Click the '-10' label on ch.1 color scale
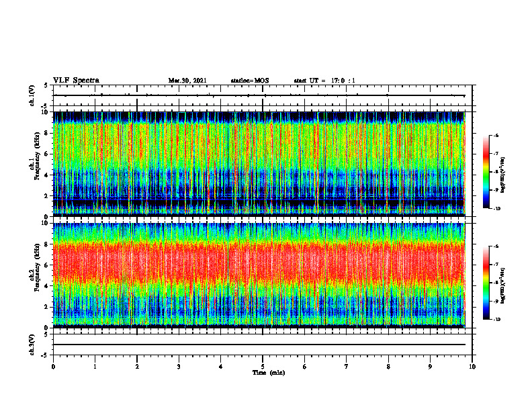 pyautogui.click(x=496, y=209)
